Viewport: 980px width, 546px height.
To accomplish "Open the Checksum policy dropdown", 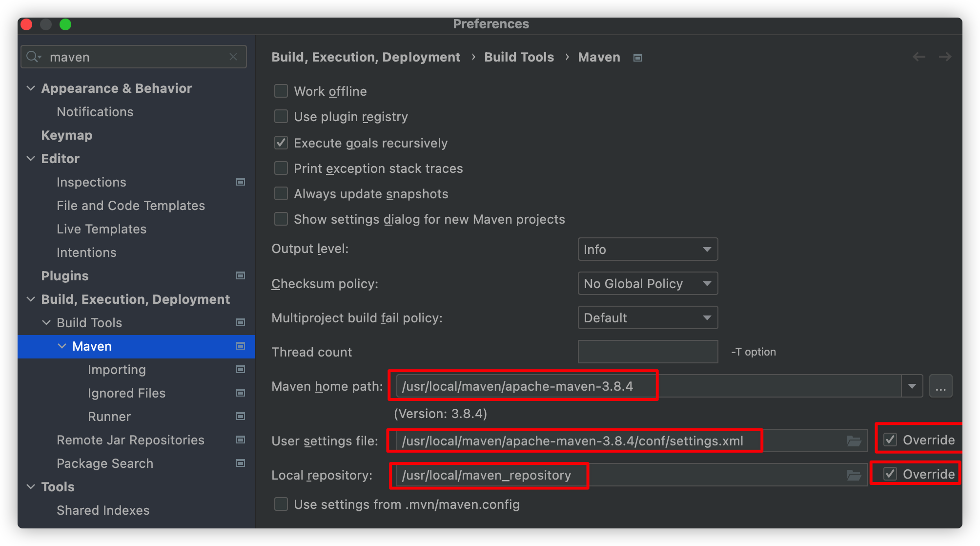I will 648,283.
